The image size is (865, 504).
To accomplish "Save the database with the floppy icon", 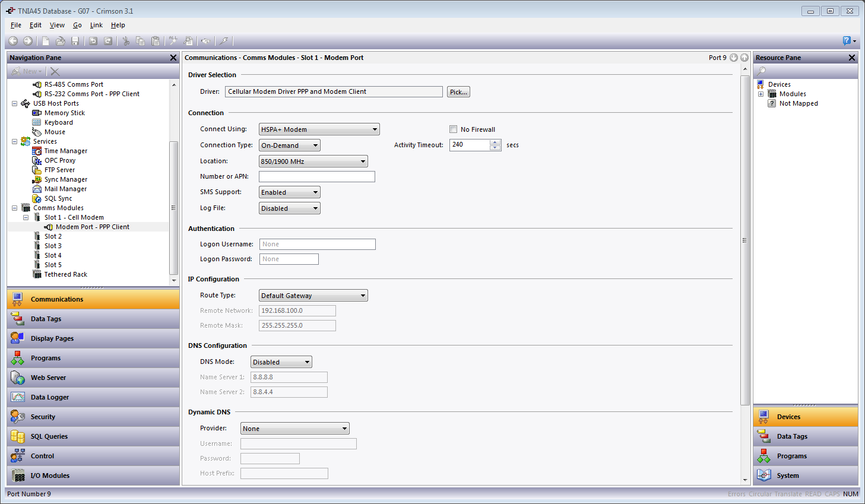I will pyautogui.click(x=75, y=41).
